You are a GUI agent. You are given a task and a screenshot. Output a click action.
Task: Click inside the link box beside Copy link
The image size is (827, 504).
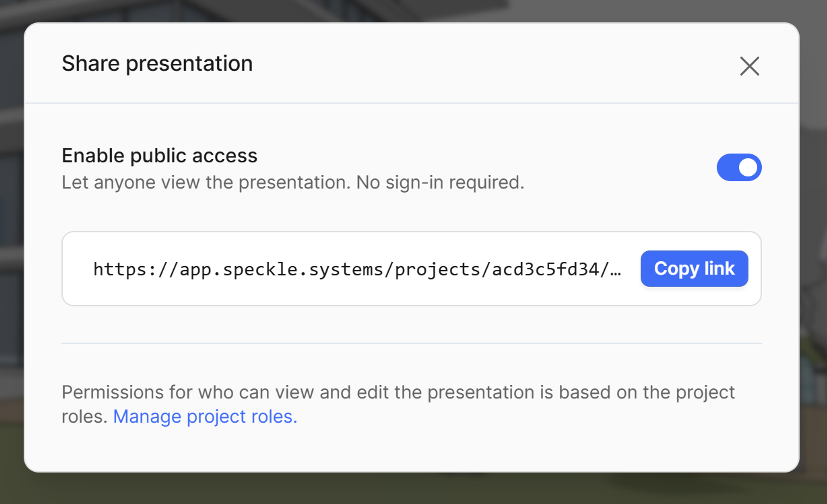tap(357, 269)
